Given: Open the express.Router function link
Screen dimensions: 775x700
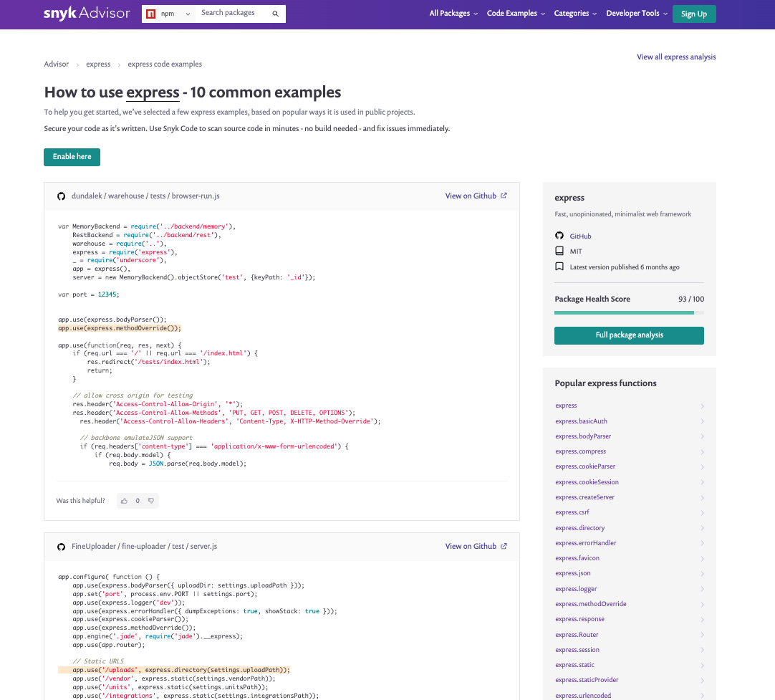Looking at the screenshot, I should tap(577, 635).
